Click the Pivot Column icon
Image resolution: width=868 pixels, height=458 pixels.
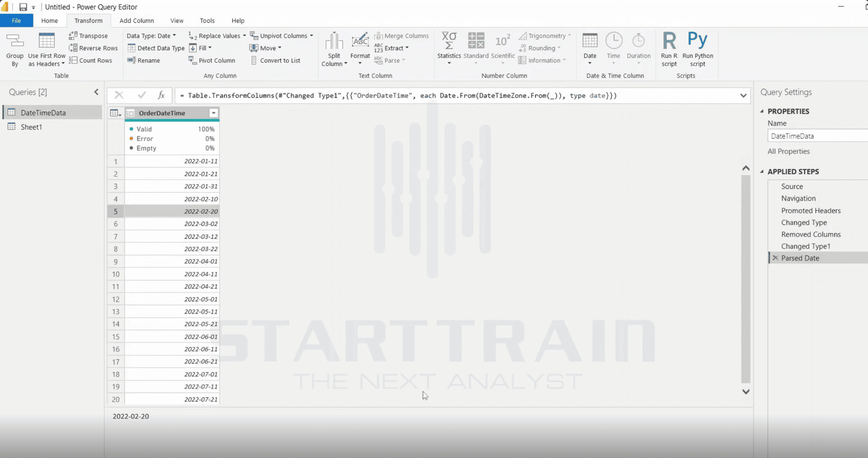click(192, 60)
